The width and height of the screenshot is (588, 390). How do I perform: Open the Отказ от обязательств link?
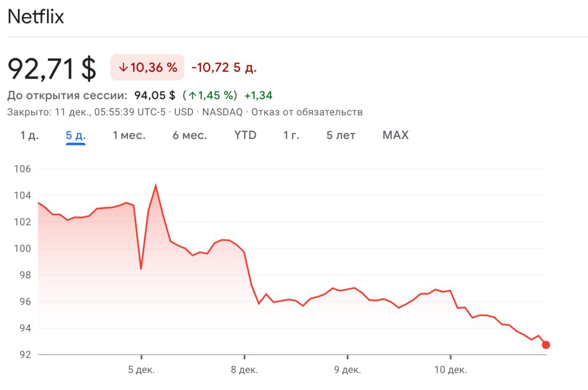307,112
